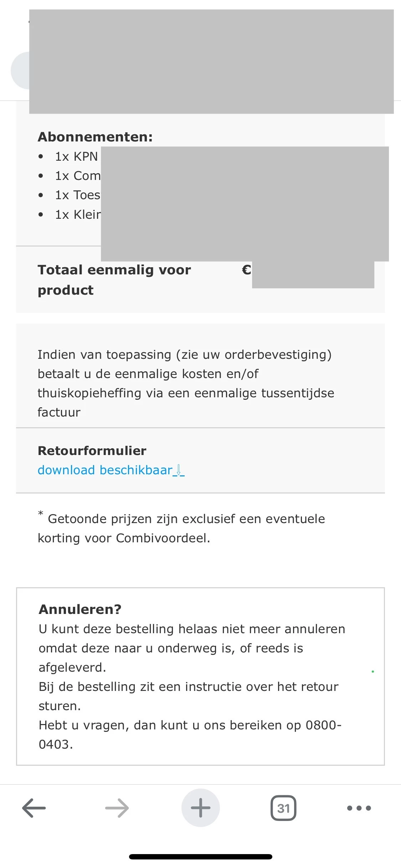Tap the '1x Com' subscription item
This screenshot has height=868, width=401.
[78, 176]
